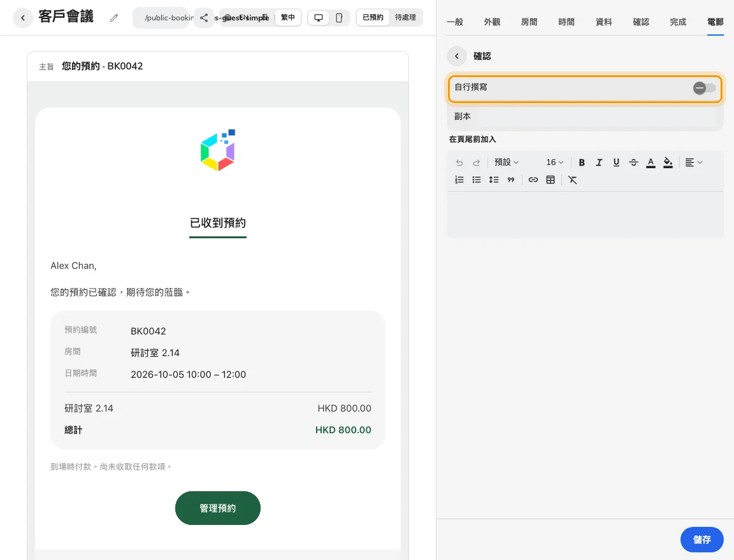Open the line spacing option
The width and height of the screenshot is (734, 560).
click(x=494, y=180)
